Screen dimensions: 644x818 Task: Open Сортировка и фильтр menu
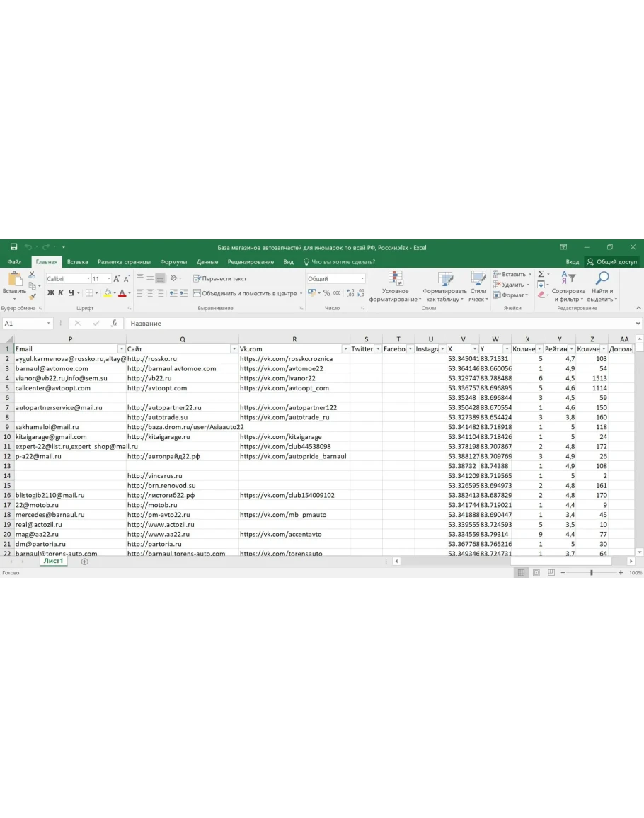coord(568,286)
